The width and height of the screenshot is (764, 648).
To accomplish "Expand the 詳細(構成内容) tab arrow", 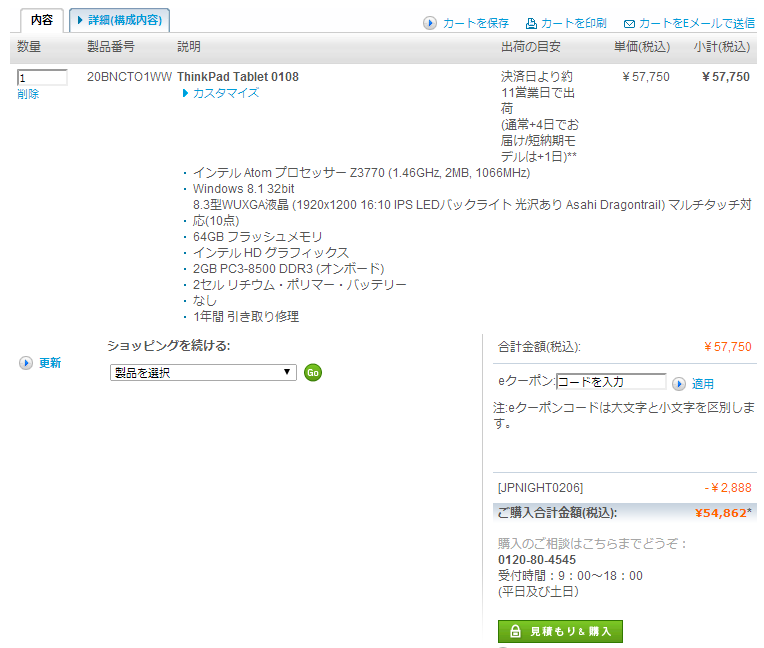I will (80, 20).
